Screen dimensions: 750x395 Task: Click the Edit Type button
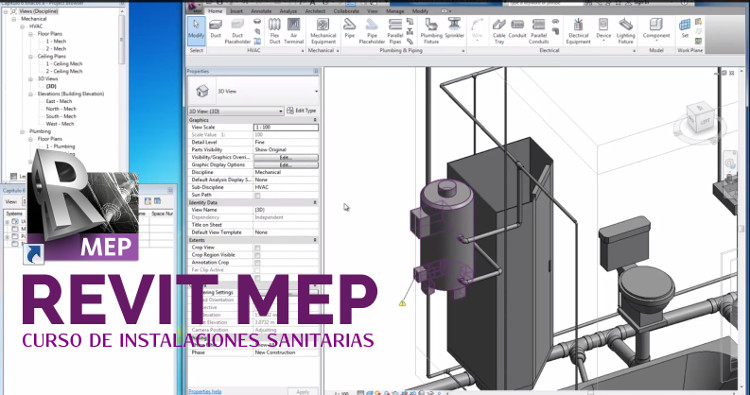302,110
